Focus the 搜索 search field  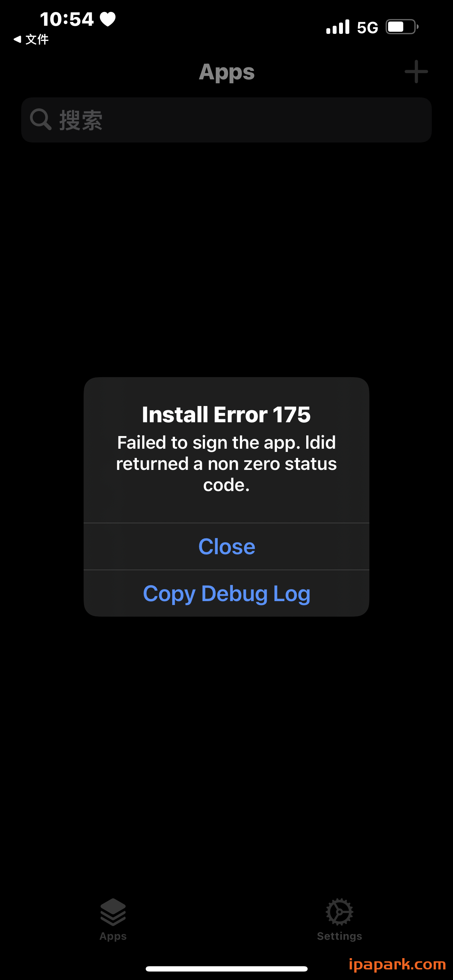(x=226, y=120)
